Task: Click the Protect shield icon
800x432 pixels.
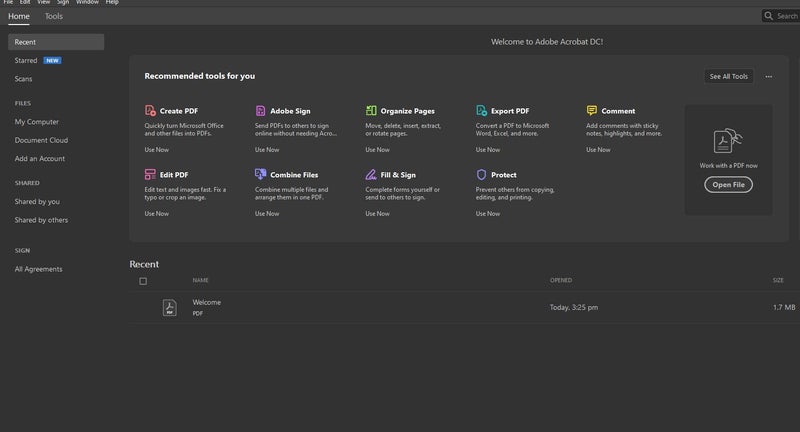Action: click(481, 174)
